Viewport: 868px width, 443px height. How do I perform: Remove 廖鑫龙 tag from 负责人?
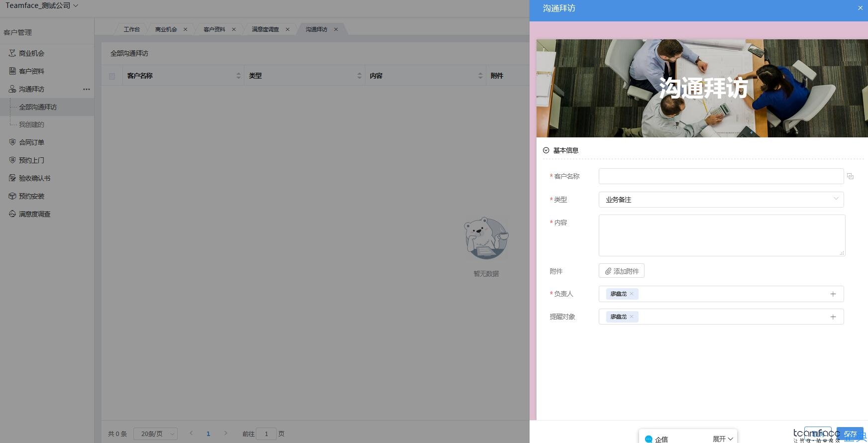(632, 294)
